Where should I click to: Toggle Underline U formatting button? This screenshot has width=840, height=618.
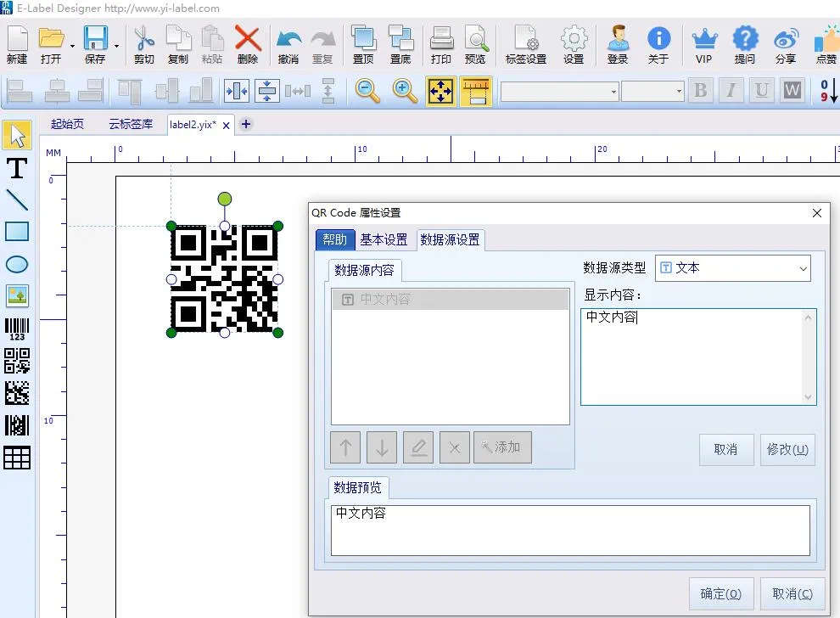(761, 91)
